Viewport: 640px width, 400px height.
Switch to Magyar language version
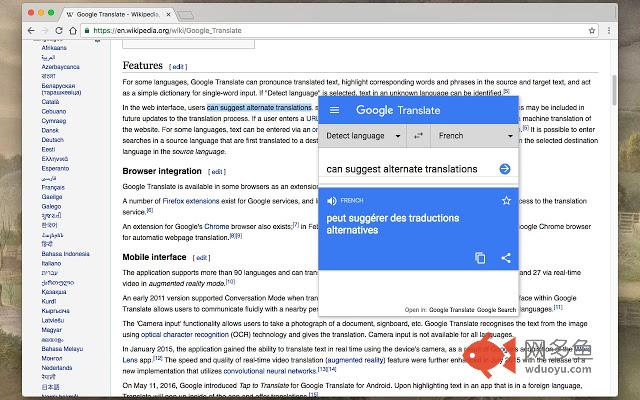click(51, 330)
